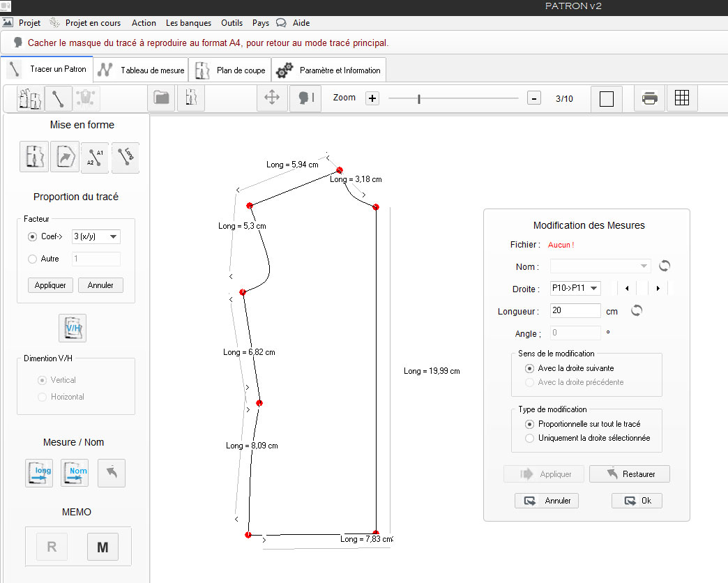Open the Coef 3 (x/y) dropdown
This screenshot has height=583, width=728.
96,236
